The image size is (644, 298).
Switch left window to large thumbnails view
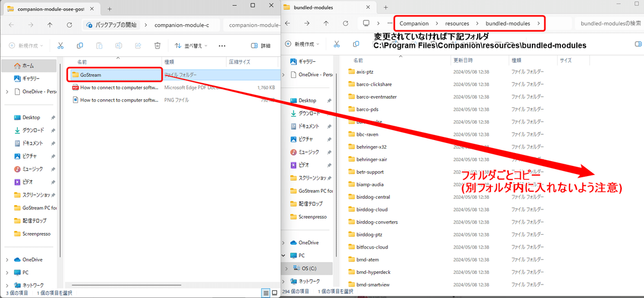pos(274,293)
